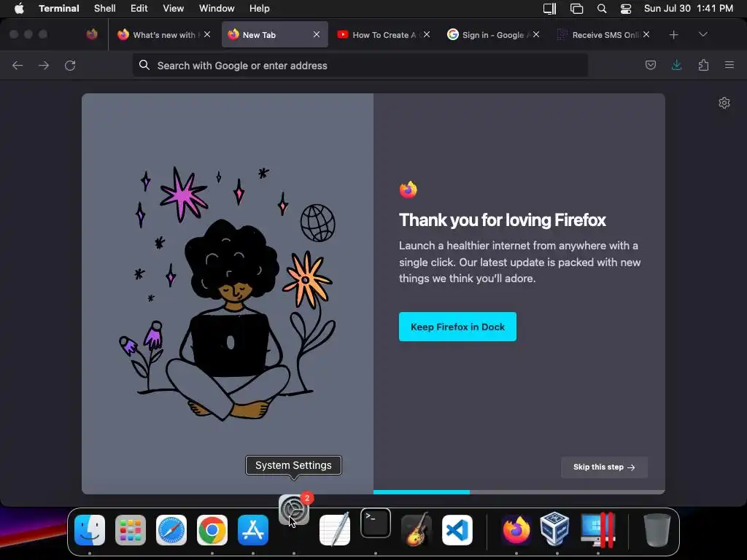Open the Trash in the Dock
Screen dimensions: 747x560
point(657,530)
